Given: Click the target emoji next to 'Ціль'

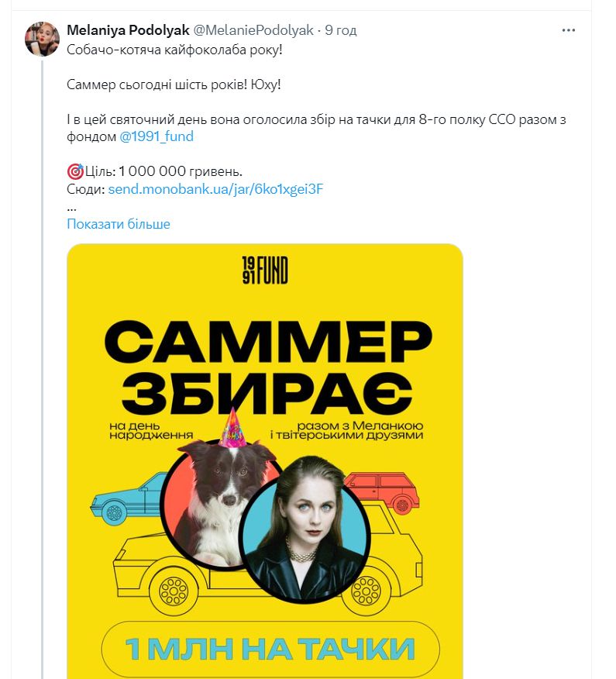Looking at the screenshot, I should tap(75, 171).
